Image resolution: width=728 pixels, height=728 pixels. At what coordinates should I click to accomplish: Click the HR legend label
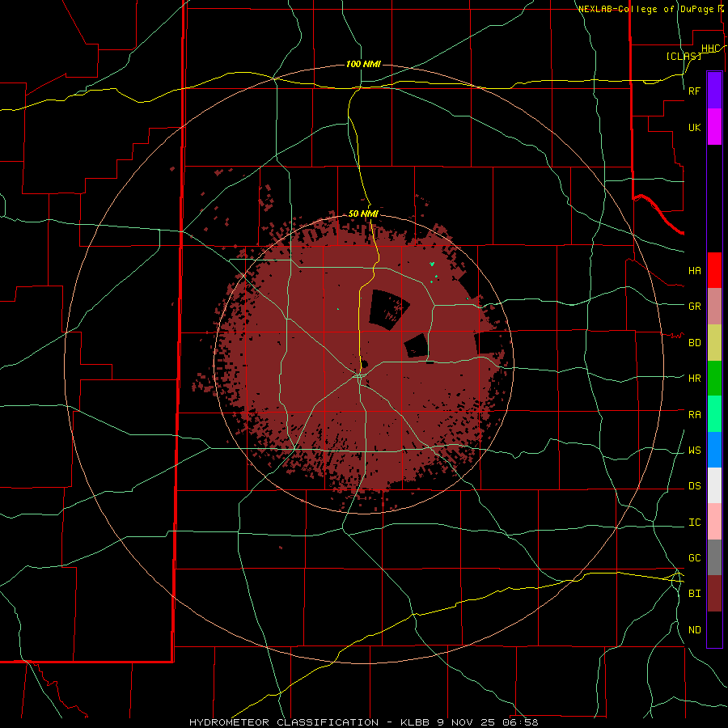pyautogui.click(x=695, y=379)
